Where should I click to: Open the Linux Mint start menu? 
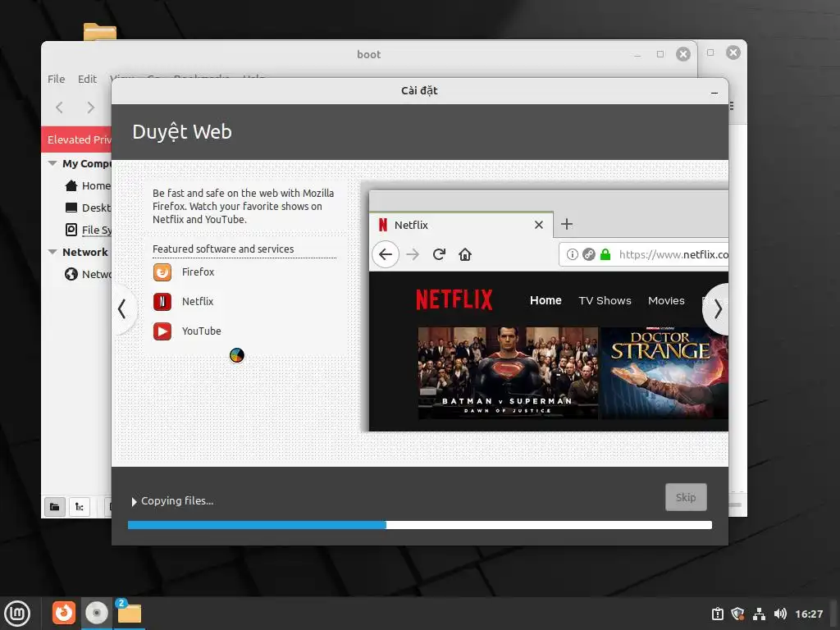click(18, 614)
